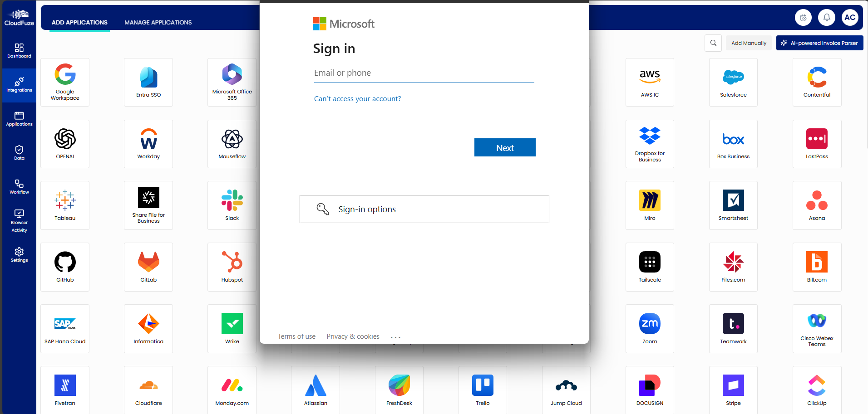
Task: Click the search magnifier icon
Action: 713,43
